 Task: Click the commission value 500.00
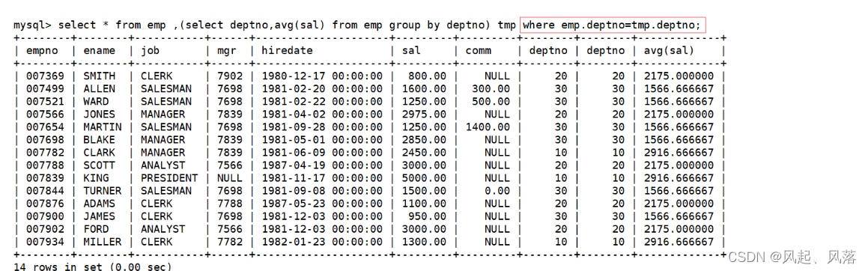click(x=491, y=102)
